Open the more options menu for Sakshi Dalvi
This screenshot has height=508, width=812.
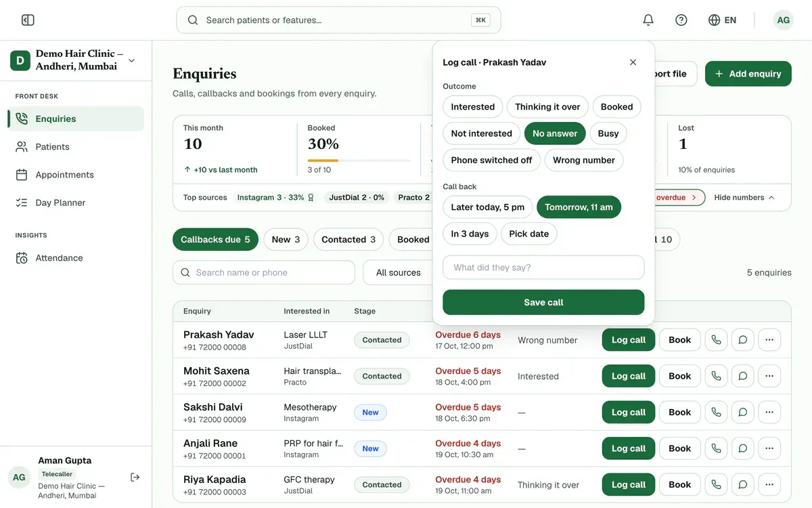tap(769, 412)
